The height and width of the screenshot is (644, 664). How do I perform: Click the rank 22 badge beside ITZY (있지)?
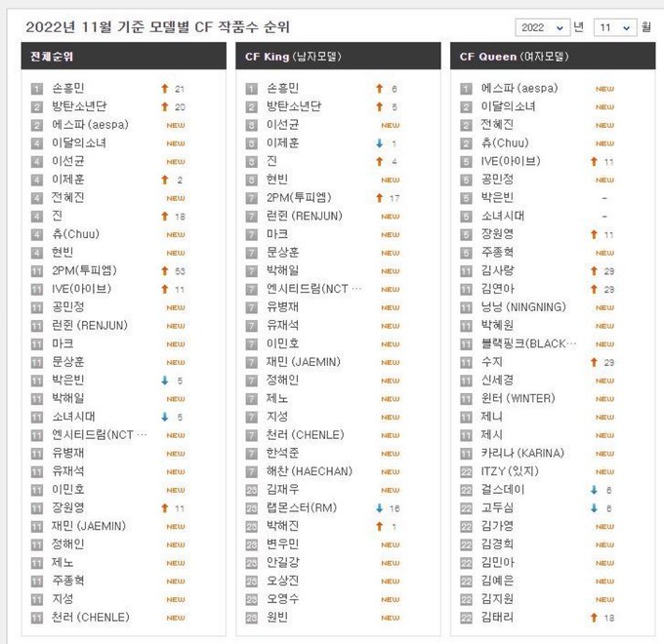coord(466,472)
